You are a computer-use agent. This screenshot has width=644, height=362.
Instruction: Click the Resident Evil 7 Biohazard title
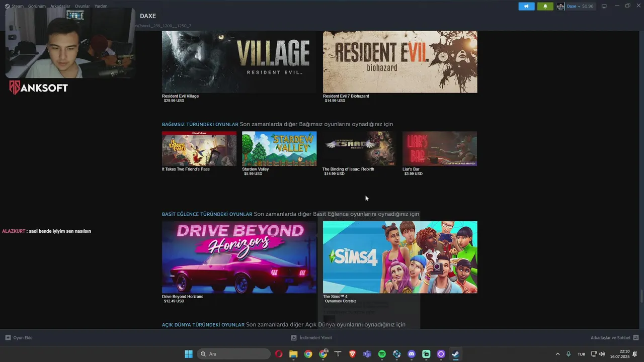(x=346, y=96)
